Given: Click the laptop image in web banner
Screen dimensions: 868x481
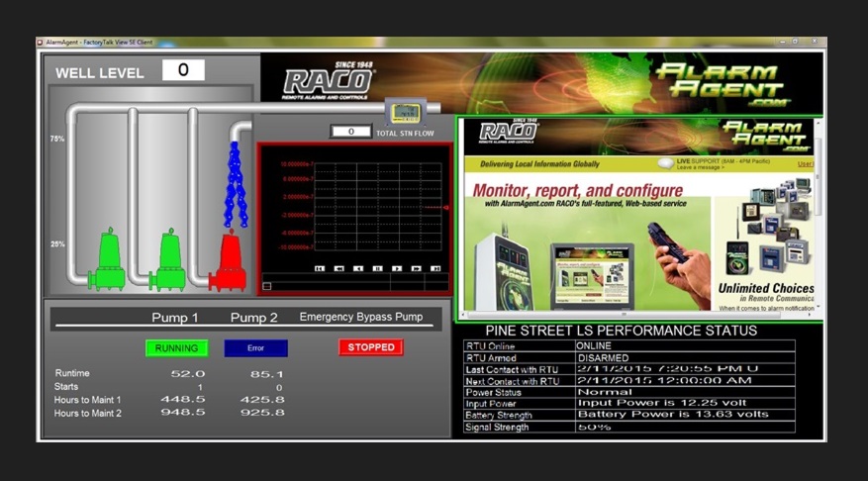Looking at the screenshot, I should pos(592,277).
